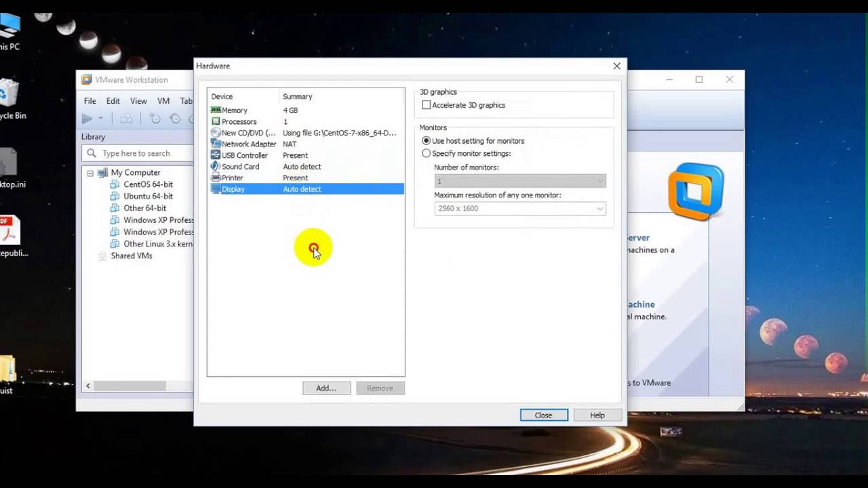The width and height of the screenshot is (868, 488).
Task: Click the Ubuntu 64-bit VM icon
Action: click(x=115, y=197)
